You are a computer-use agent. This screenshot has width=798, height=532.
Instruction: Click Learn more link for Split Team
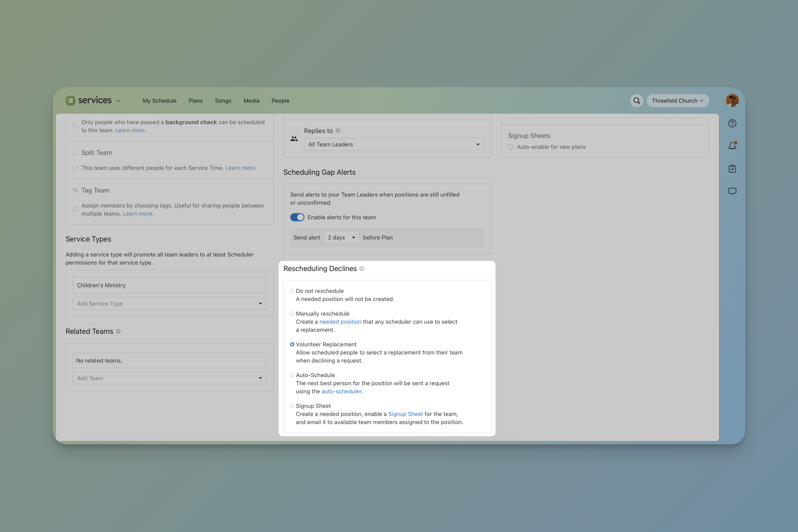pos(241,168)
